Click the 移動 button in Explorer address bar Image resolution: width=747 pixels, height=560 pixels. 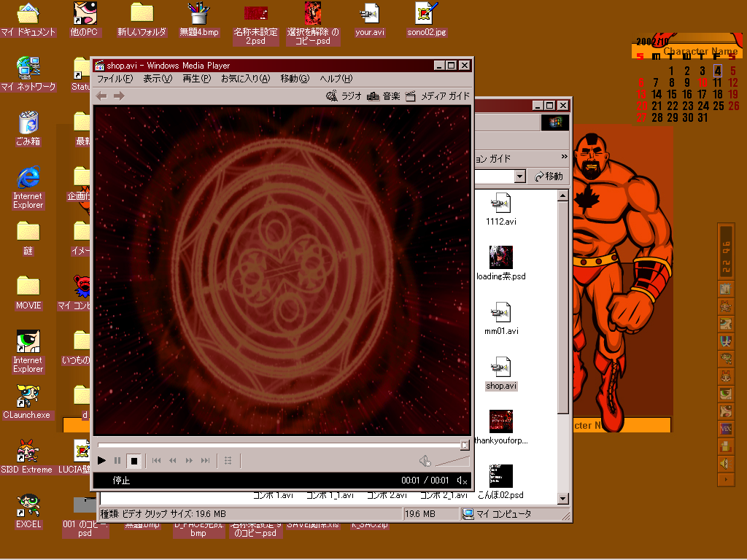point(549,176)
